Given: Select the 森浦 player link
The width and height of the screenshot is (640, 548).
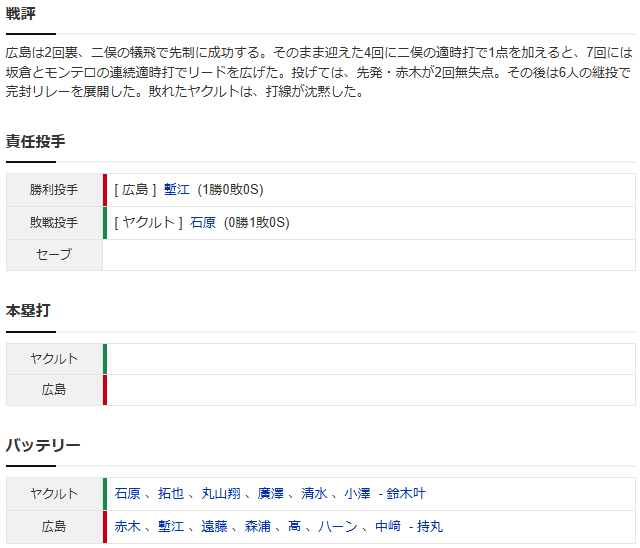Looking at the screenshot, I should [x=258, y=526].
